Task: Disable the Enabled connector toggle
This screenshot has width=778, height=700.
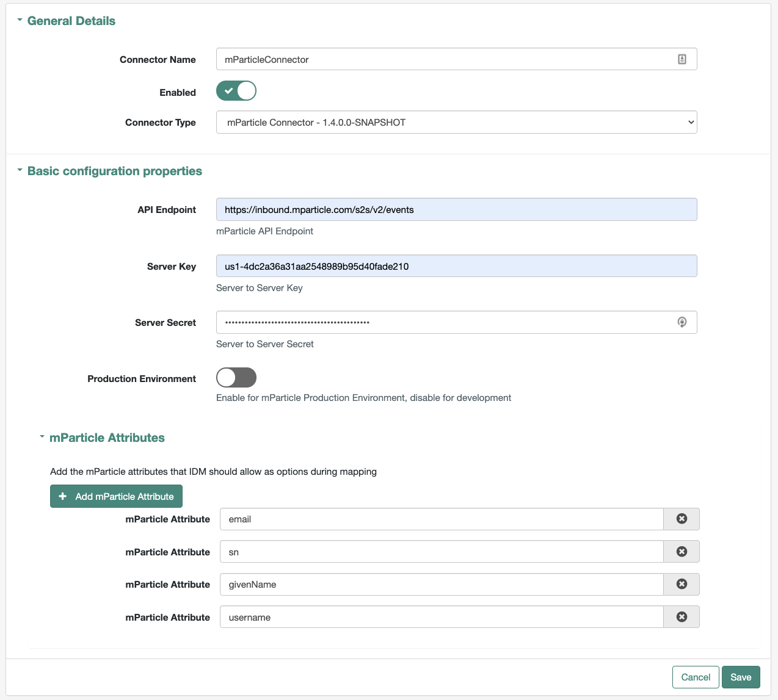Action: point(236,91)
